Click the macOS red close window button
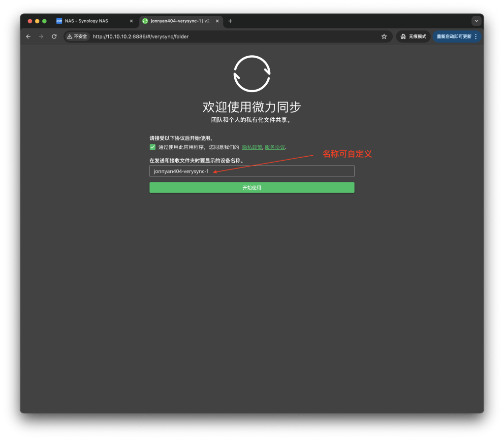This screenshot has height=440, width=504. point(30,21)
